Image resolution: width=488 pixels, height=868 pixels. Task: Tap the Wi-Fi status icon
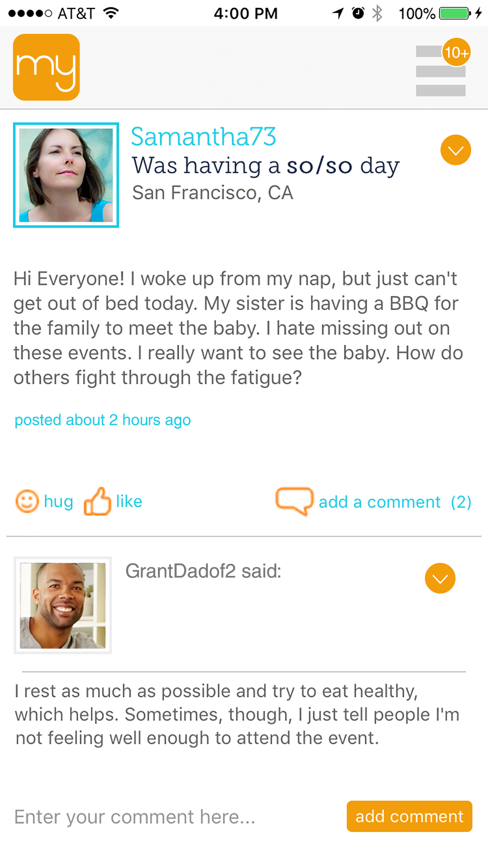pos(111,13)
